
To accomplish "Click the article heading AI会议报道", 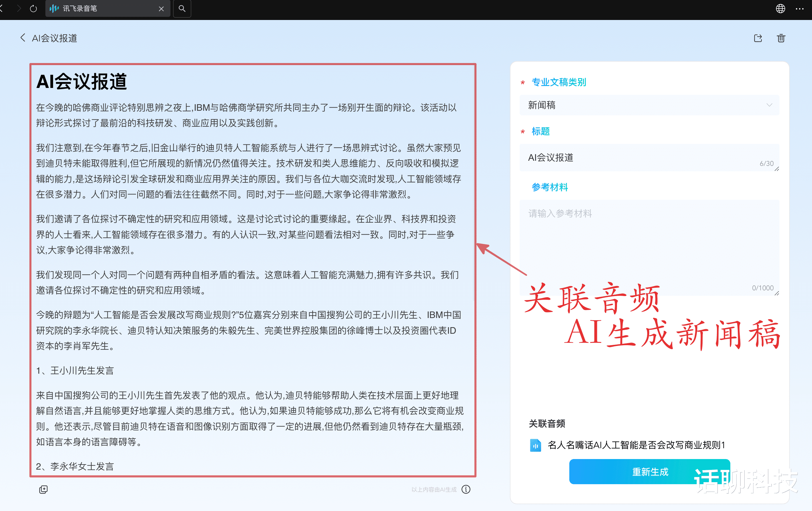I will pos(81,82).
